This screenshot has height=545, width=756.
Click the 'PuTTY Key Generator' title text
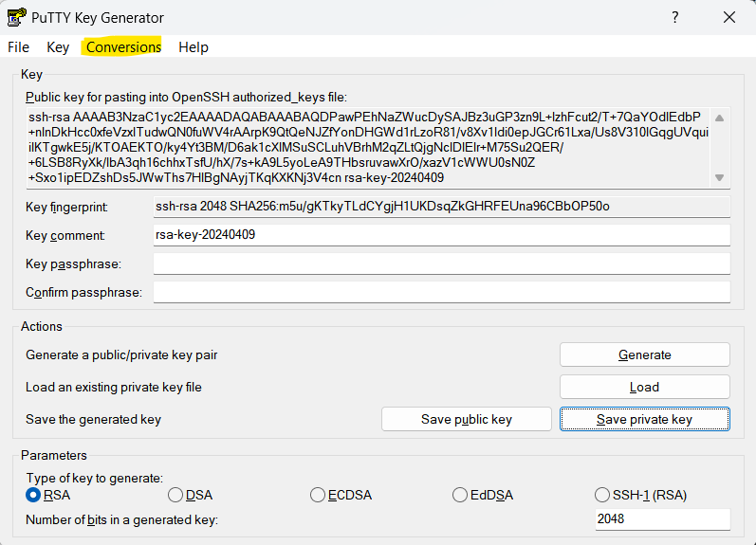click(x=98, y=18)
